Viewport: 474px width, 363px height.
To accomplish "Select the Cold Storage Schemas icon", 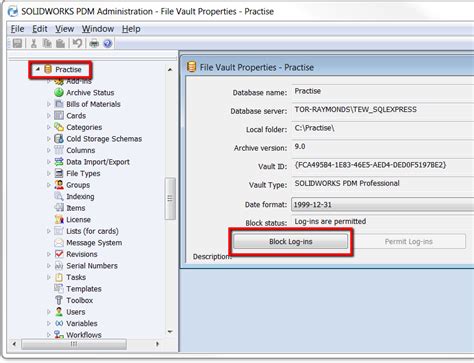I will pos(59,139).
